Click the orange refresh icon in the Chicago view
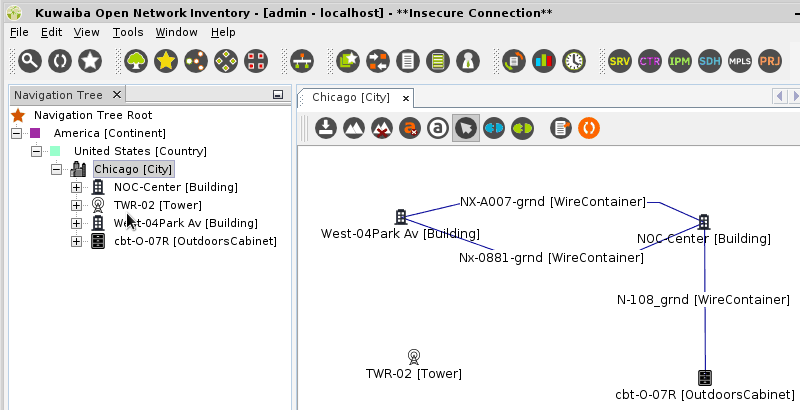The image size is (800, 410). tap(590, 128)
